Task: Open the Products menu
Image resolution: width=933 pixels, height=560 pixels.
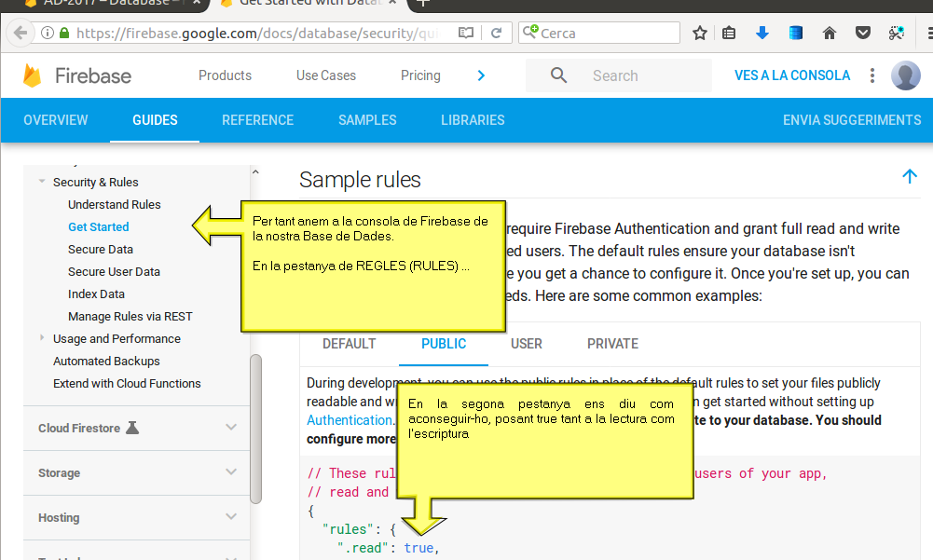Action: click(225, 75)
